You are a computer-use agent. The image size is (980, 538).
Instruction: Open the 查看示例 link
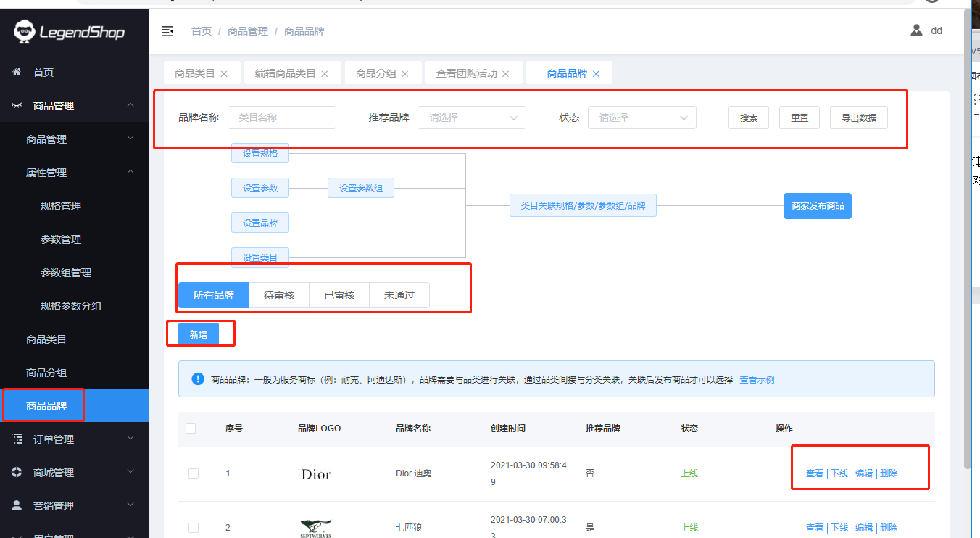pos(757,379)
